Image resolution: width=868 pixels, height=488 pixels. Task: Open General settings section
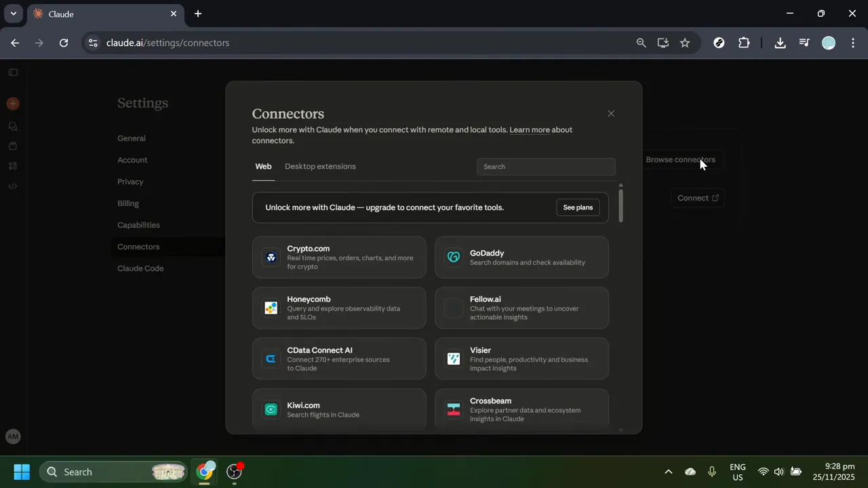click(x=132, y=138)
